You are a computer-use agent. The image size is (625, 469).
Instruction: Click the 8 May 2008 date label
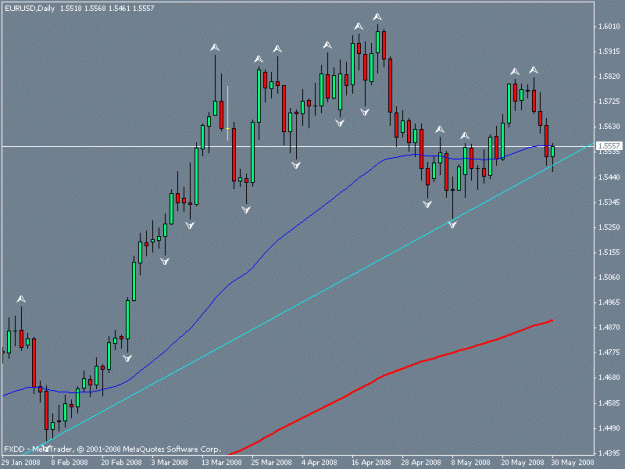point(471,462)
